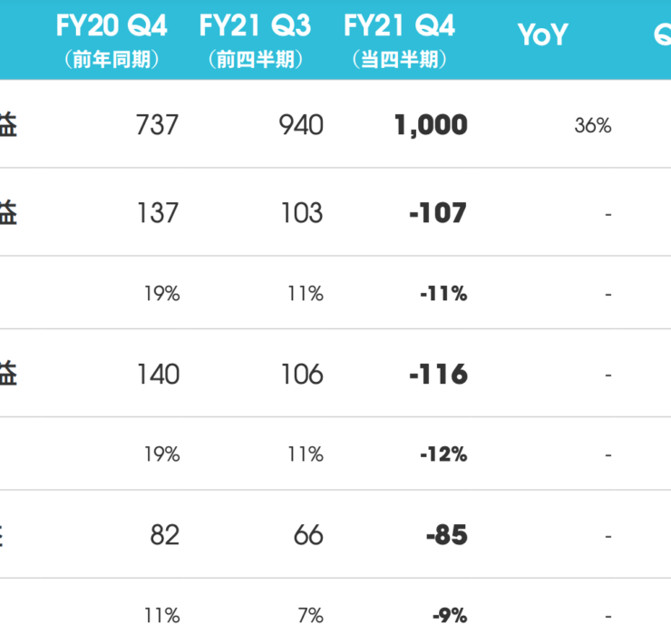Click the 103 cell
The width and height of the screenshot is (671, 644).
point(302,213)
